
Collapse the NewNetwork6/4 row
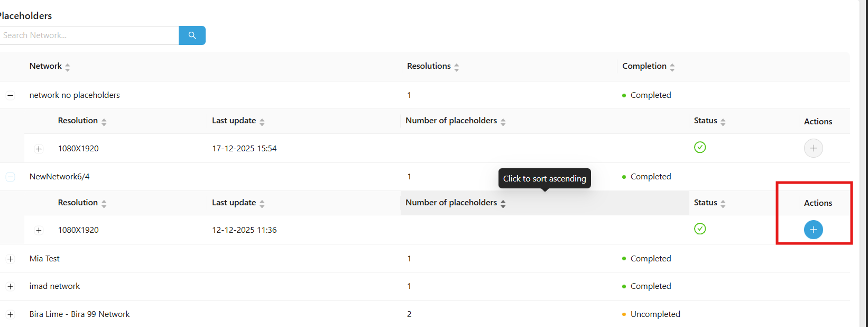point(10,177)
